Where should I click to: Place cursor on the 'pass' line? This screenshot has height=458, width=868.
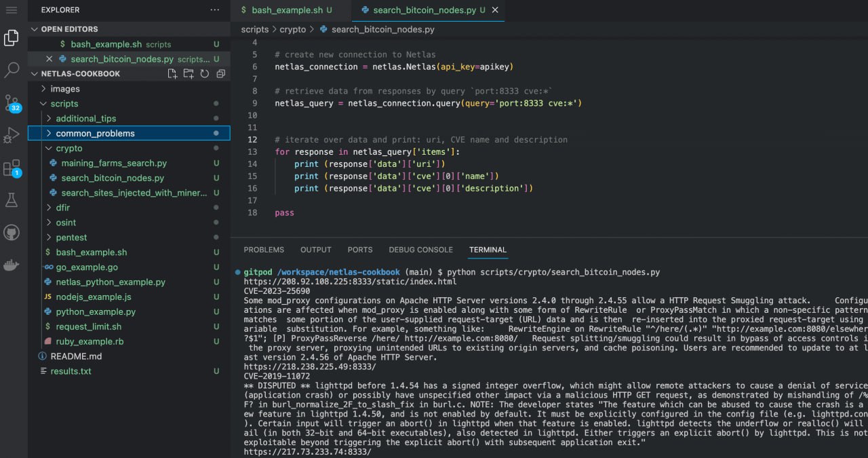(x=284, y=213)
